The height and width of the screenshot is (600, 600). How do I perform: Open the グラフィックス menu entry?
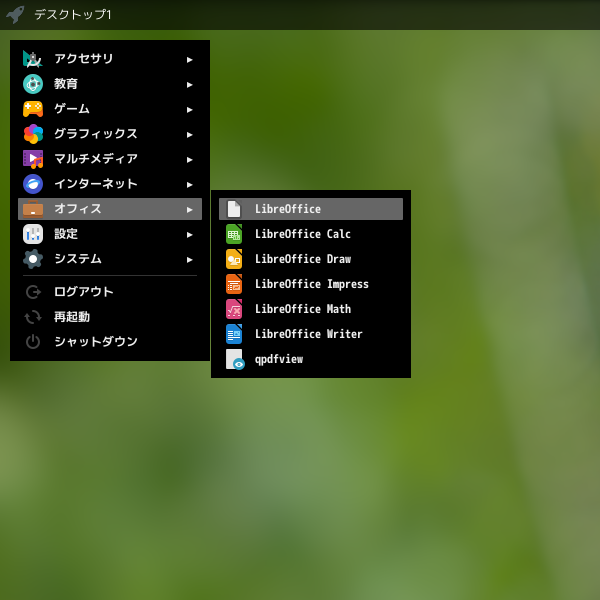click(x=110, y=134)
